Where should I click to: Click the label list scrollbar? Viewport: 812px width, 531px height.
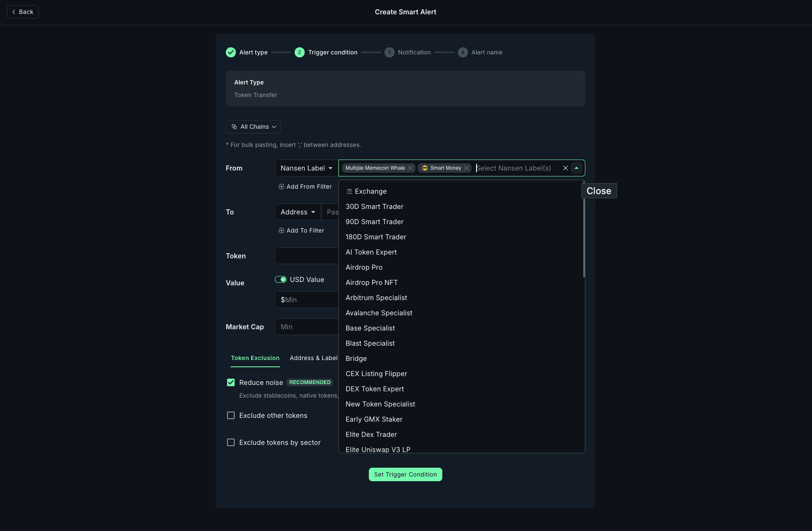coord(584,236)
